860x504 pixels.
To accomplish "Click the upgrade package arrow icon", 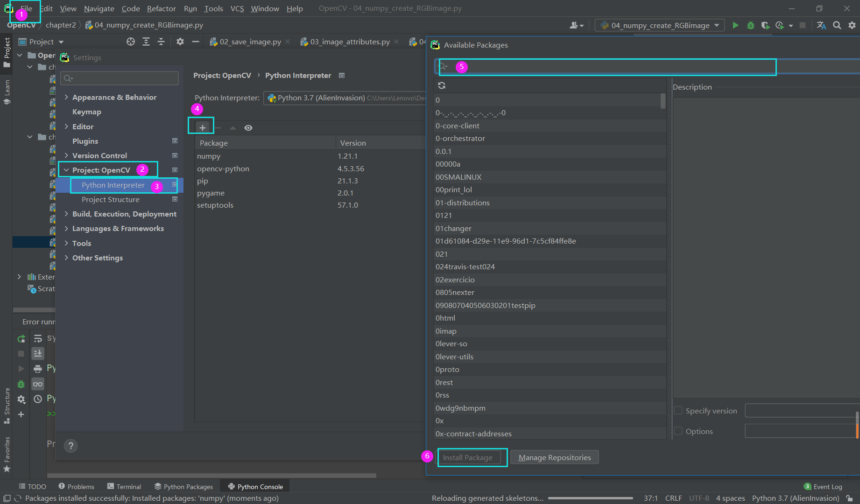I will pyautogui.click(x=233, y=128).
